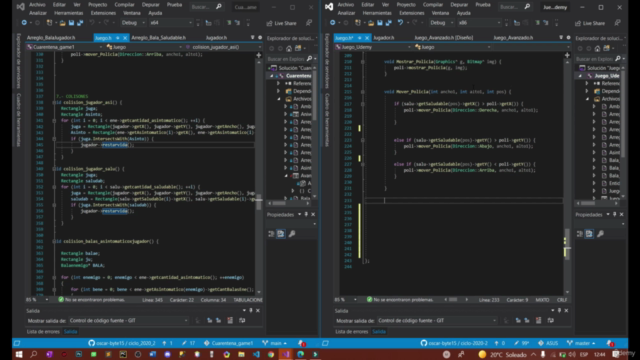Switch to Juego_Avanzado.h [Diseño] tab in right window
This screenshot has height=360, width=640.
(x=443, y=38)
